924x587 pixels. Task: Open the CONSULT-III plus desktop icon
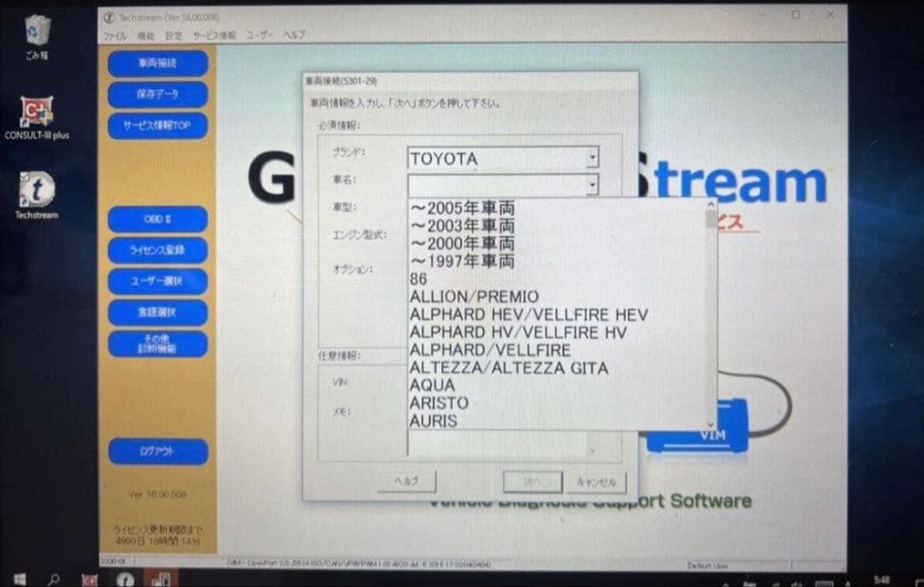pyautogui.click(x=36, y=112)
